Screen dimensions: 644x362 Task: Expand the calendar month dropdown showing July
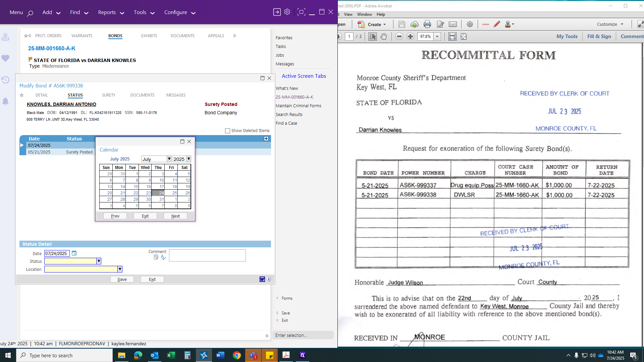pyautogui.click(x=169, y=159)
